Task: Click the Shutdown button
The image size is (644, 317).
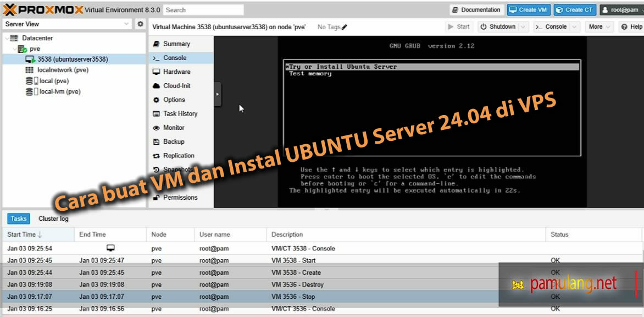Action: coord(498,27)
